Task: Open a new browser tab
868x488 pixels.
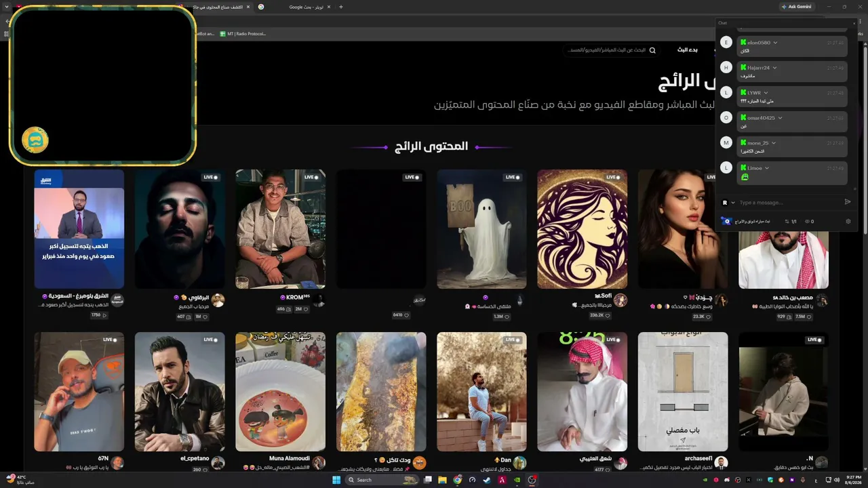Action: [x=340, y=7]
